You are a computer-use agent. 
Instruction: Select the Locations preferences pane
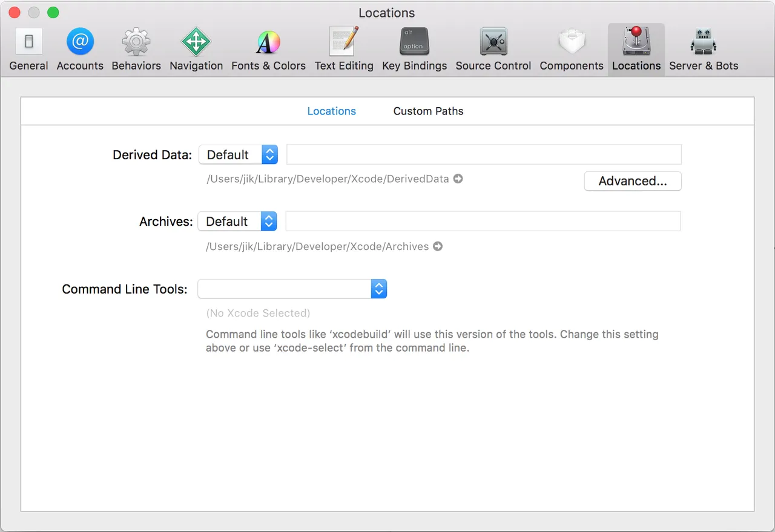(x=636, y=50)
